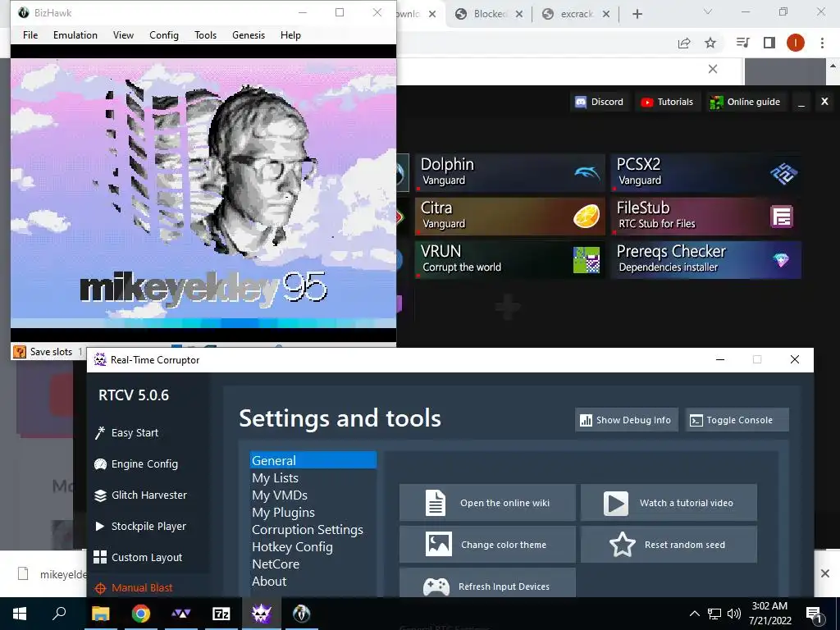The width and height of the screenshot is (840, 630).
Task: Open Engine Config in RTC sidebar
Action: pyautogui.click(x=144, y=464)
